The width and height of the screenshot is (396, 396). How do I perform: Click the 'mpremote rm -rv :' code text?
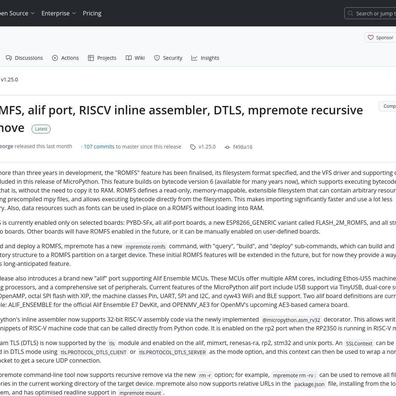point(294,375)
